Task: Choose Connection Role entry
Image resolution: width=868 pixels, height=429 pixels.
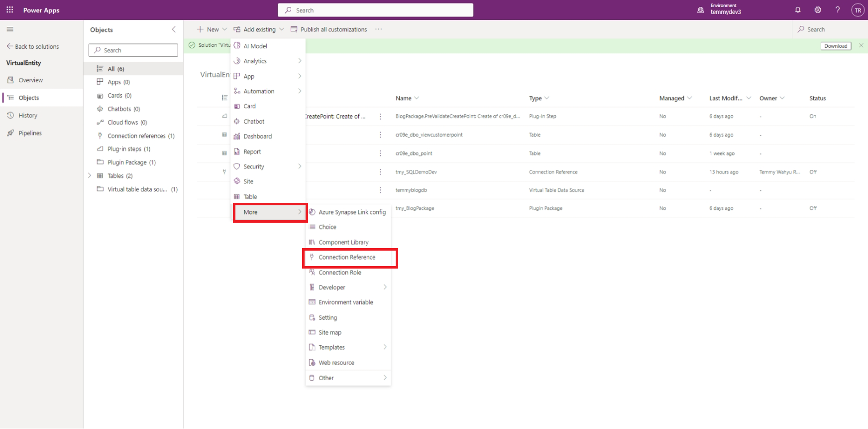Action: pyautogui.click(x=348, y=273)
